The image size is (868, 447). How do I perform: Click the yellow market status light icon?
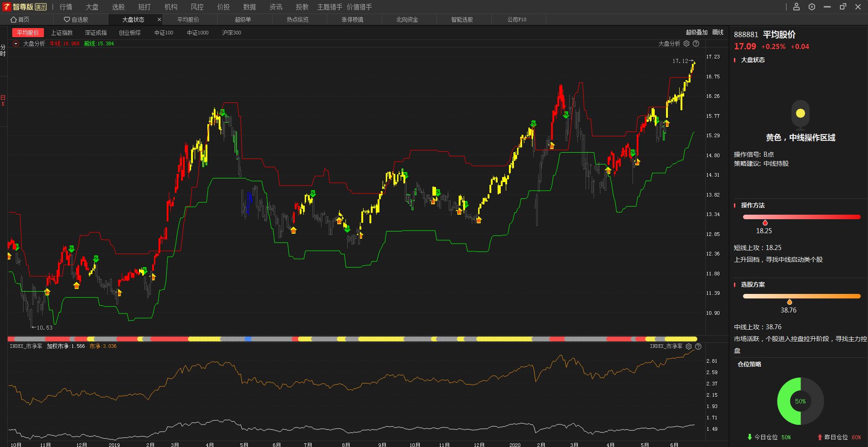pyautogui.click(x=801, y=114)
